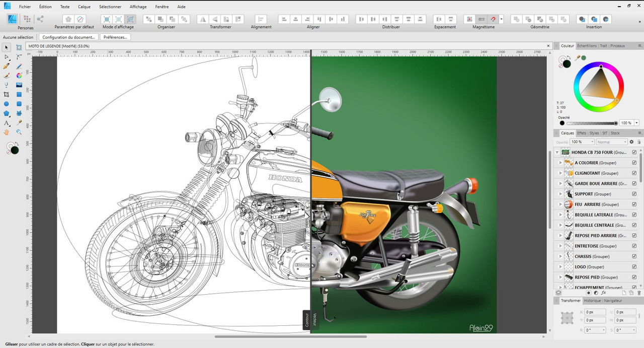Select the Fill gradient tool

(19, 76)
